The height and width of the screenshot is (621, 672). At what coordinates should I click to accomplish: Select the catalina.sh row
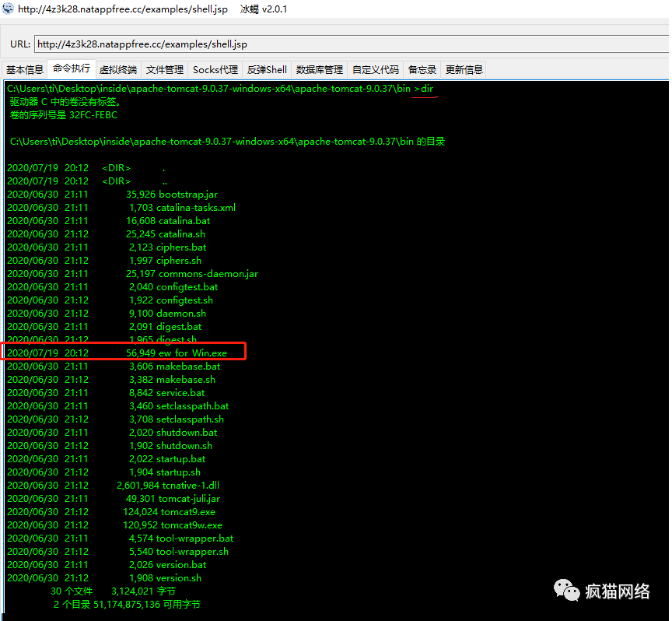[x=106, y=234]
